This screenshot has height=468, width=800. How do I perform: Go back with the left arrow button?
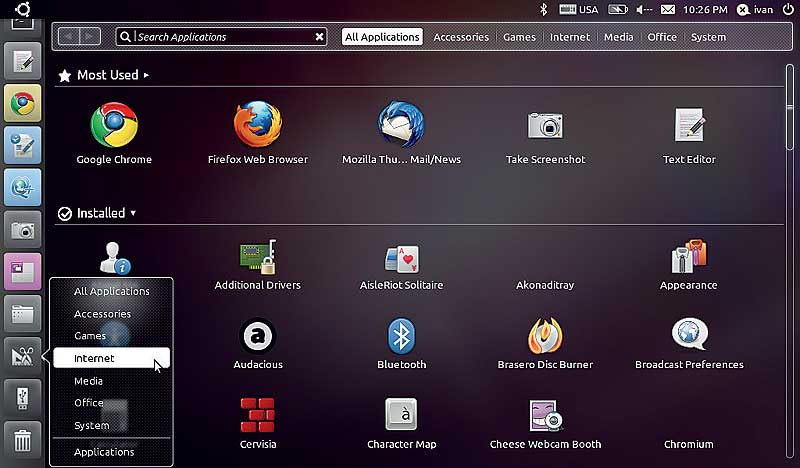coord(69,36)
